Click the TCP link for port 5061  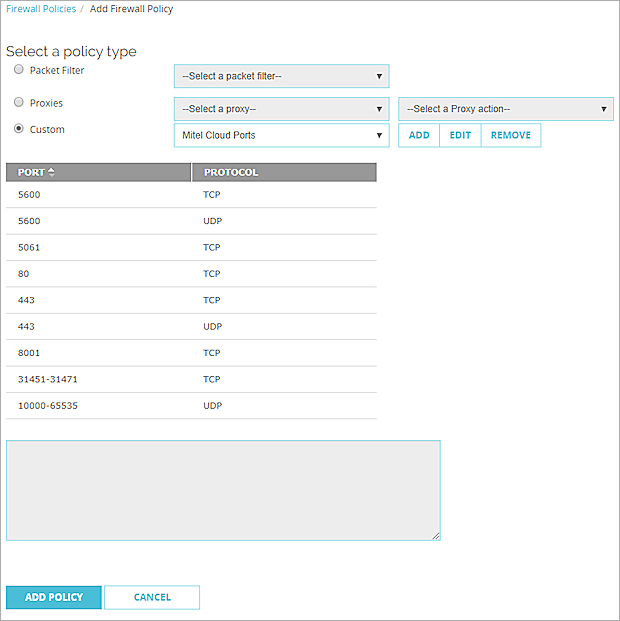[x=212, y=247]
